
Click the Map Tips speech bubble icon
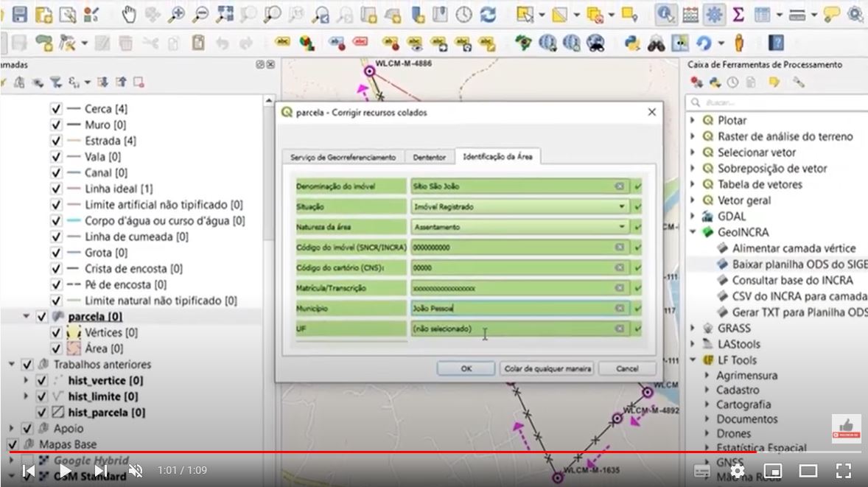831,15
